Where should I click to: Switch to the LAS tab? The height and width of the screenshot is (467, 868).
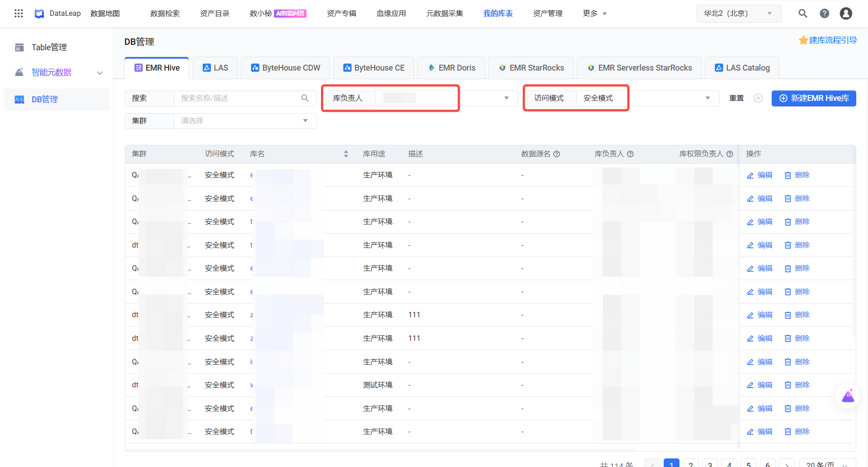(x=215, y=68)
